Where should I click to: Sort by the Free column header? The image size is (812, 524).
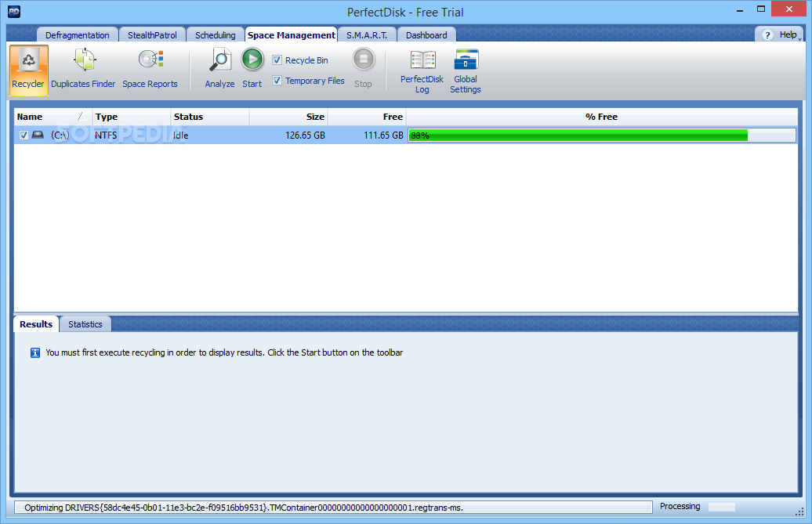click(367, 117)
